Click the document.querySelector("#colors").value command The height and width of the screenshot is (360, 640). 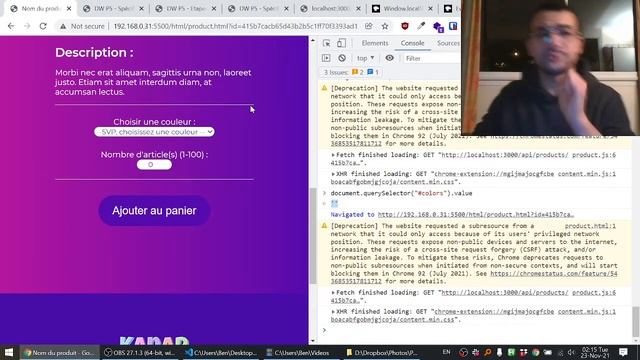point(401,193)
